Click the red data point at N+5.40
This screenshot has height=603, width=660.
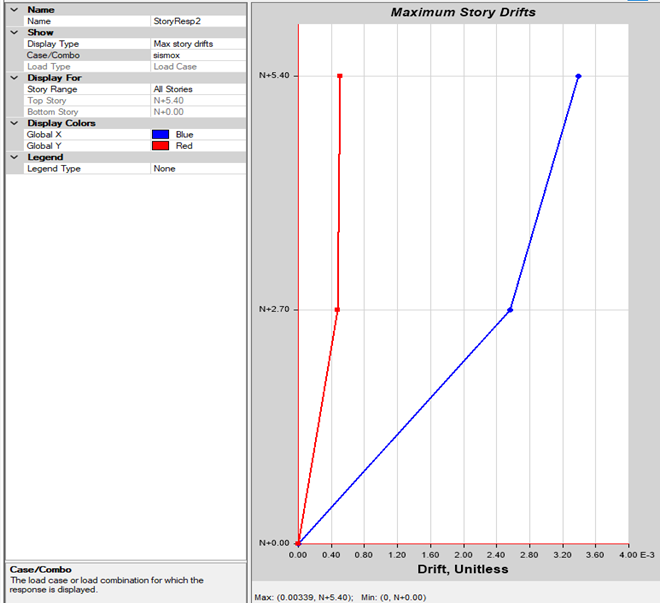click(x=340, y=76)
